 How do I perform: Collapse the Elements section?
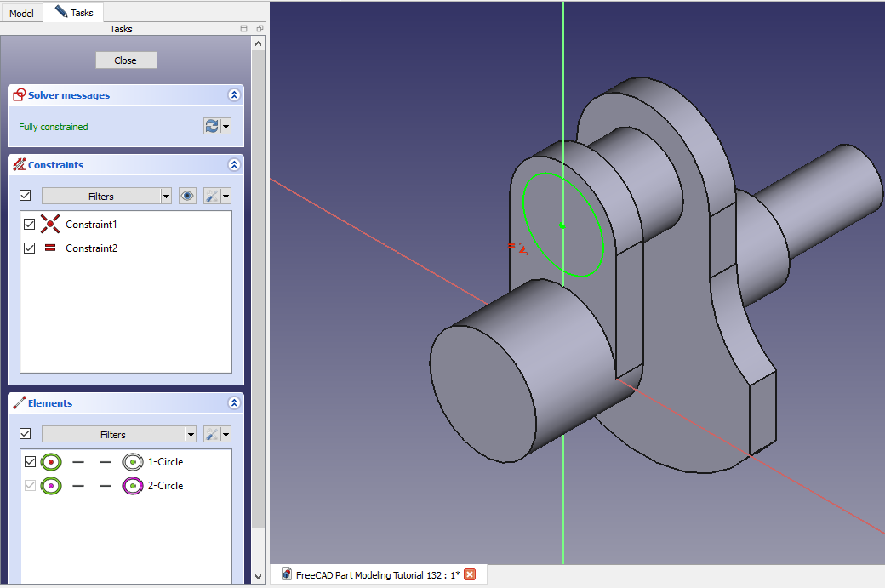pos(233,403)
